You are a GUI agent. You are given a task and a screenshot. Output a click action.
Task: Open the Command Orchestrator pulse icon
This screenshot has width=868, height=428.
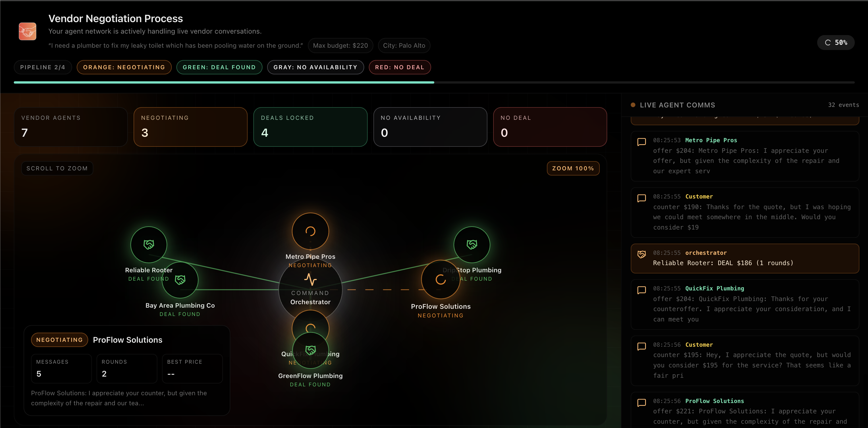pos(310,279)
